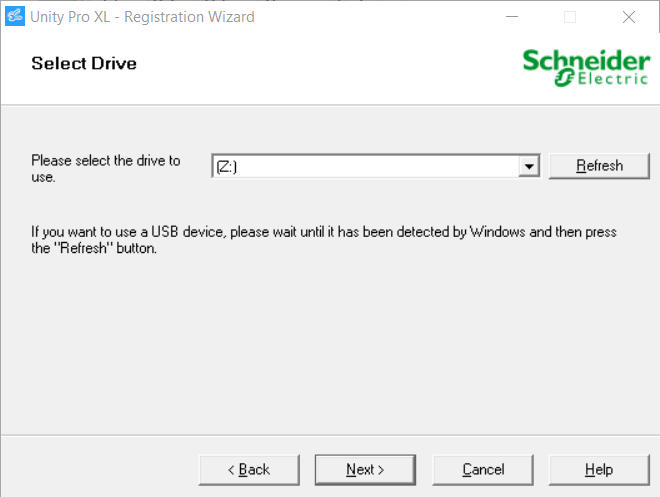Proceed with the Next button

pos(365,470)
